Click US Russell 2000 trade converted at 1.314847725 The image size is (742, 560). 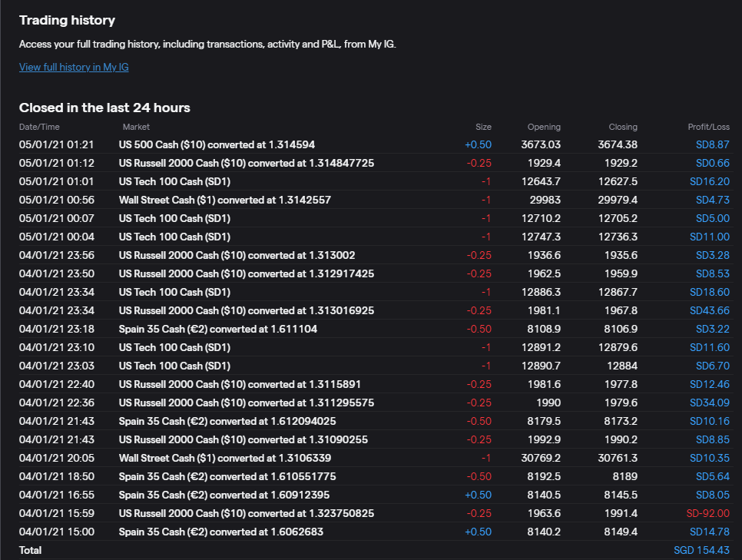(246, 163)
